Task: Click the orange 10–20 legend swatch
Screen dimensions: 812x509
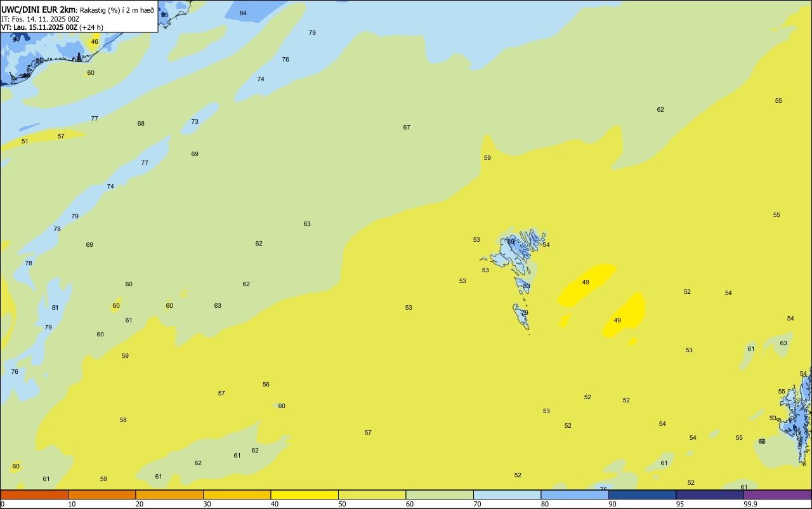Action: click(101, 494)
